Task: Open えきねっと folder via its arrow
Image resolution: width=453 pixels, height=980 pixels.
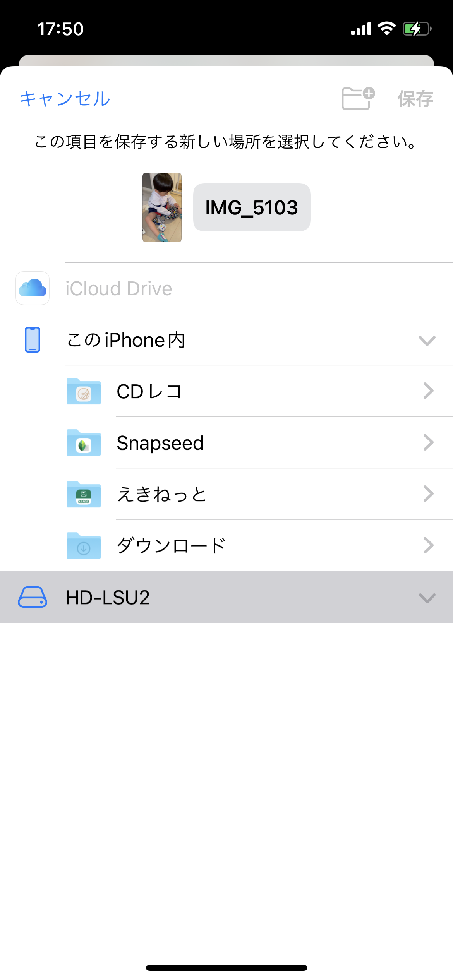Action: click(428, 494)
